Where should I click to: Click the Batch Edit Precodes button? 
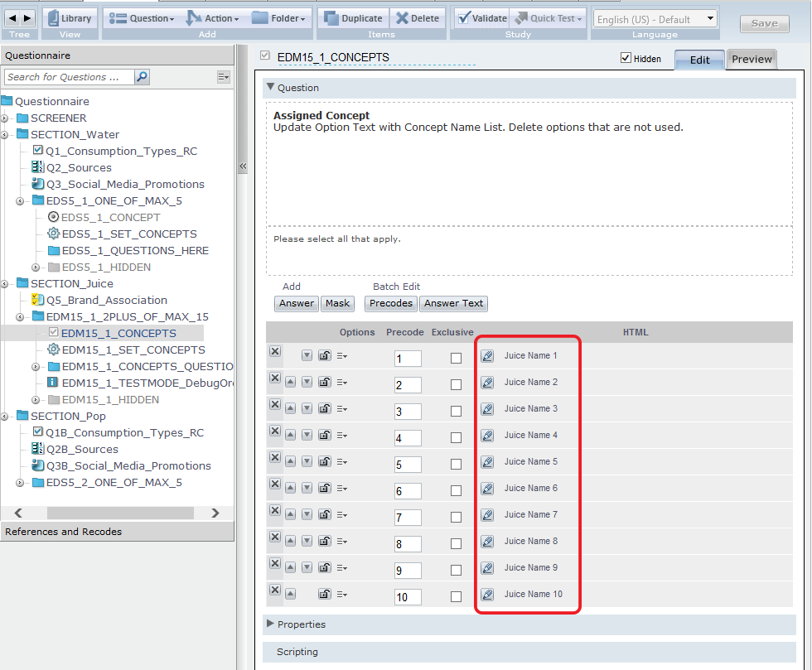pyautogui.click(x=391, y=303)
